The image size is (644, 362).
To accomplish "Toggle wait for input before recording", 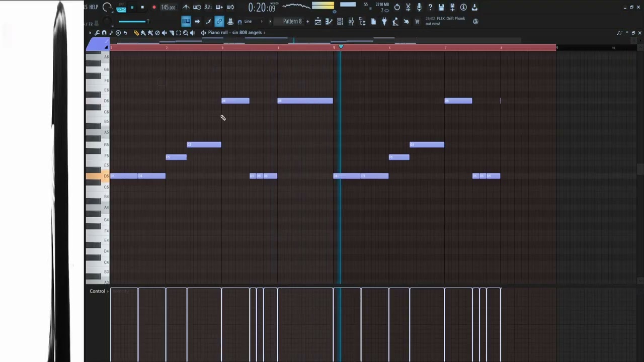I will click(197, 7).
